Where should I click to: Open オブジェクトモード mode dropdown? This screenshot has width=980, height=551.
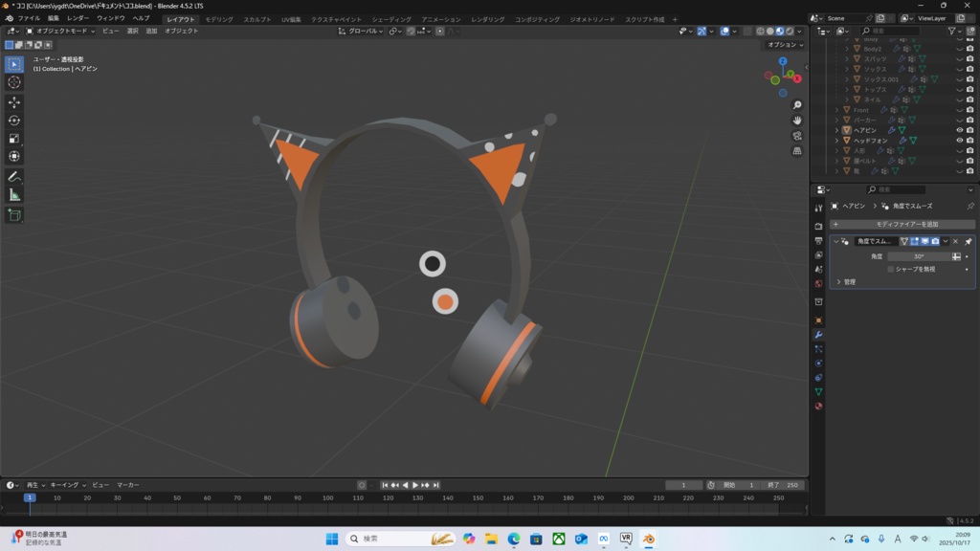coord(60,32)
